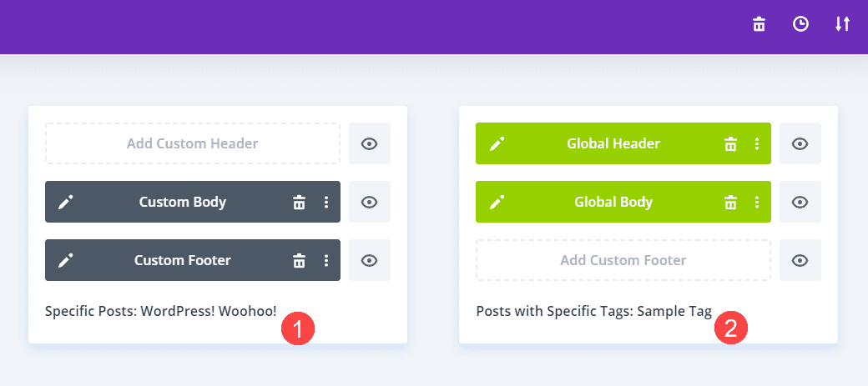Screen dimensions: 868x386
Task: Click the Add Custom Header placeholder
Action: tap(193, 143)
